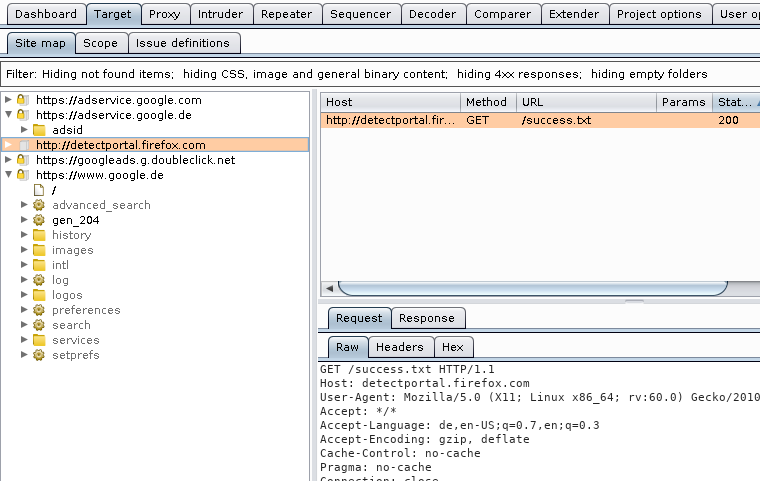Switch to the Hex view tab
Image resolution: width=760 pixels, height=481 pixels.
click(453, 347)
